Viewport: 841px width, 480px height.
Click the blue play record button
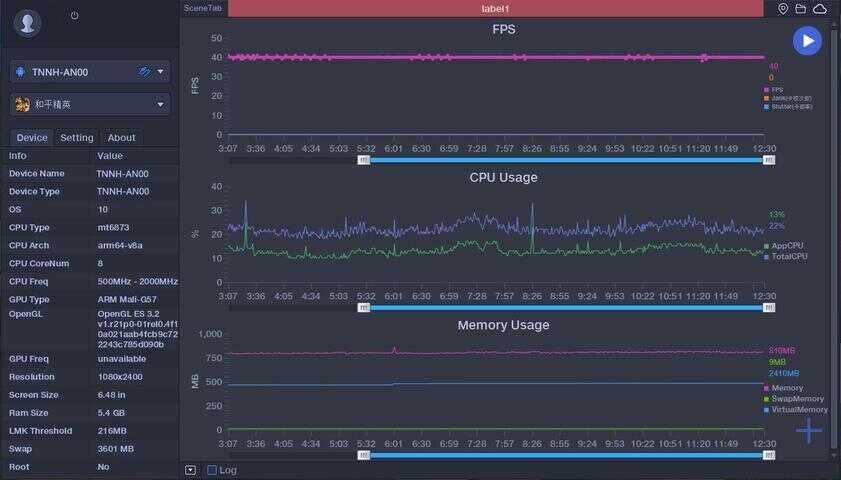(x=807, y=41)
